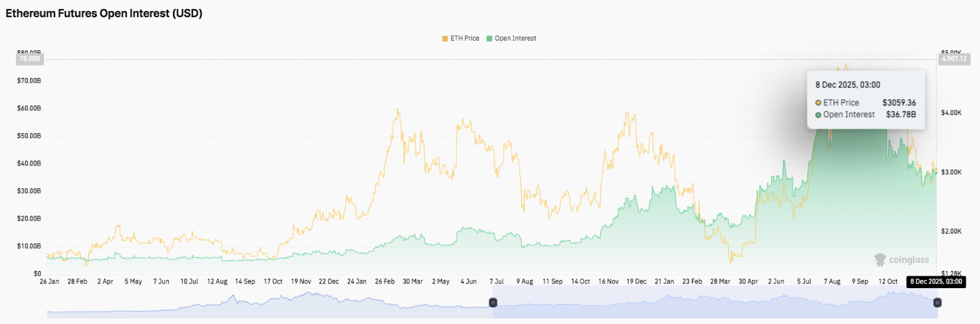Click the green dot in tooltip
980x324 pixels.
tap(818, 114)
